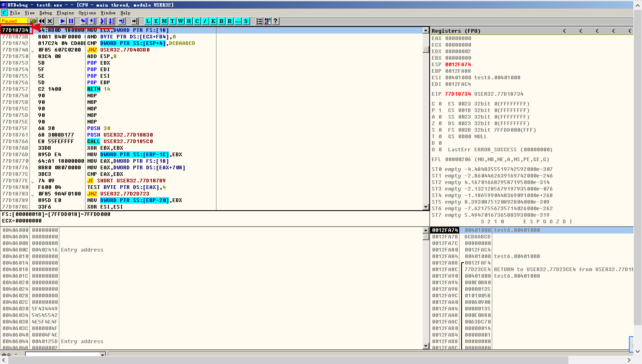This screenshot has width=642, height=364.
Task: Click the Go to address icon
Action: pyautogui.click(x=135, y=21)
